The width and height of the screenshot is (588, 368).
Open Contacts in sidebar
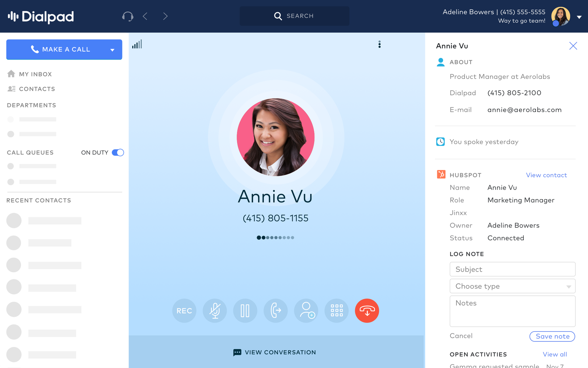click(x=37, y=89)
